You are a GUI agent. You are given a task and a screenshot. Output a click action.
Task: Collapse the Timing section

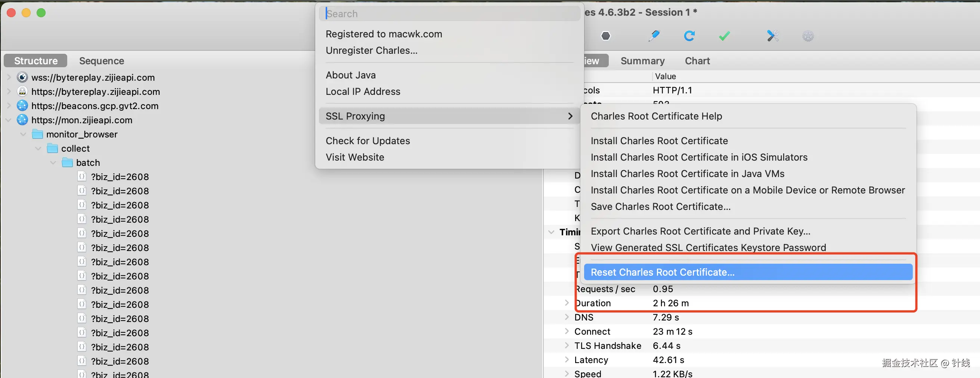coord(551,232)
